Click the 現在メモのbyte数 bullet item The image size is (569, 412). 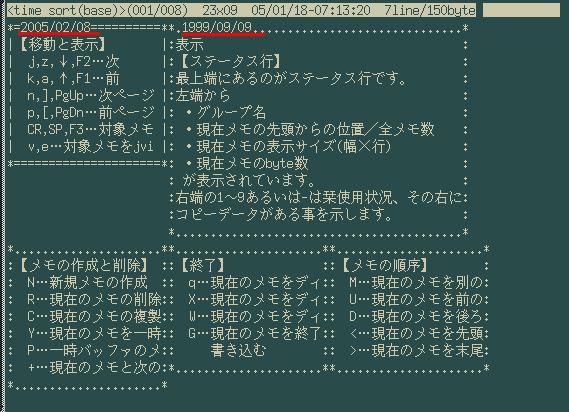[247, 163]
